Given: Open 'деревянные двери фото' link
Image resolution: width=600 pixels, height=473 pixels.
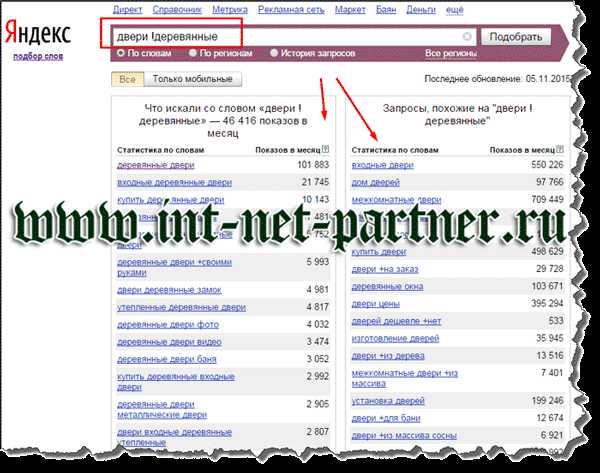Looking at the screenshot, I should (x=168, y=325).
